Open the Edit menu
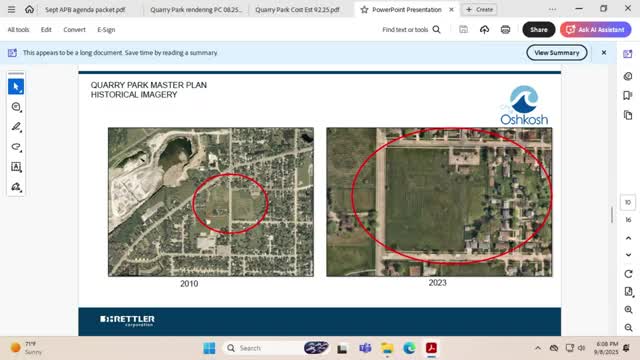 coord(46,30)
